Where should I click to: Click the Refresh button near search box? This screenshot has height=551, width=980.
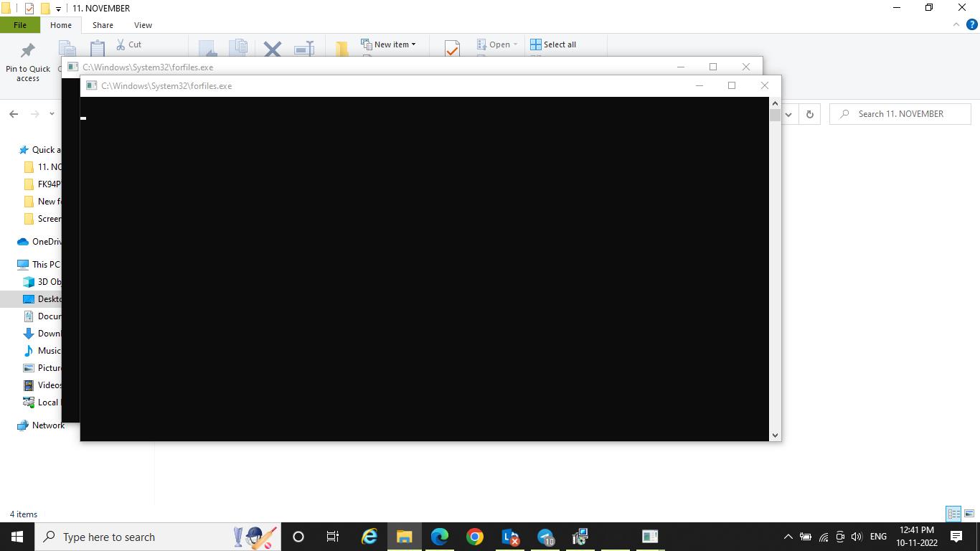click(809, 114)
